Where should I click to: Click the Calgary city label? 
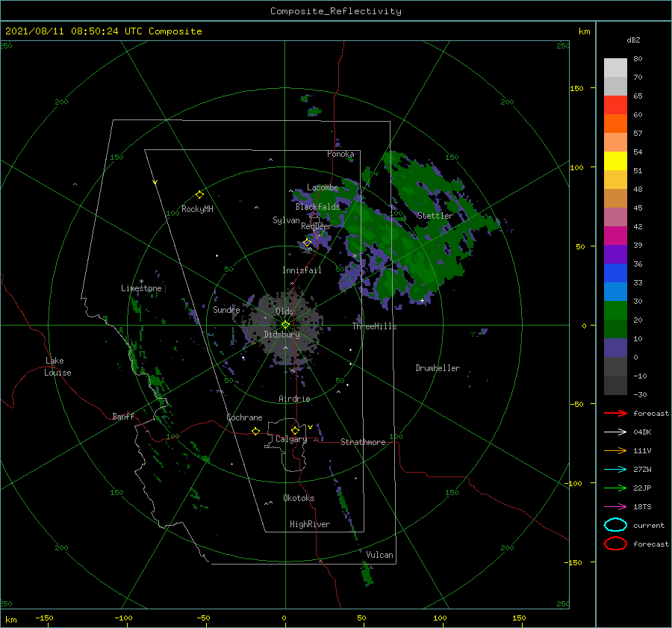click(291, 439)
